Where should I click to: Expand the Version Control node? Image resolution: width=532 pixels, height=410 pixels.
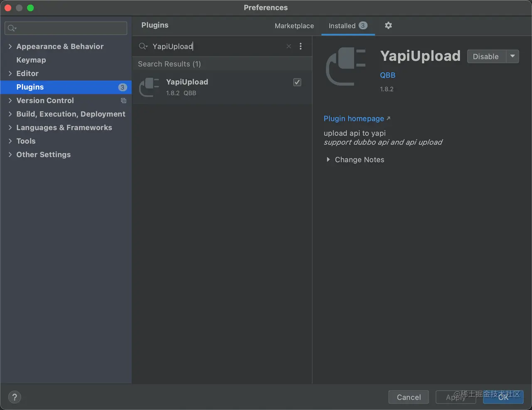coord(10,101)
